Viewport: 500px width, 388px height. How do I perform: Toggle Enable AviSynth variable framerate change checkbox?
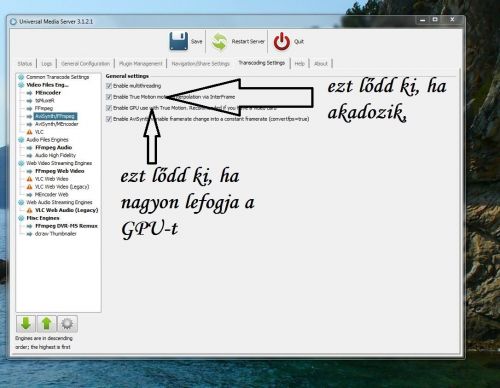point(109,119)
